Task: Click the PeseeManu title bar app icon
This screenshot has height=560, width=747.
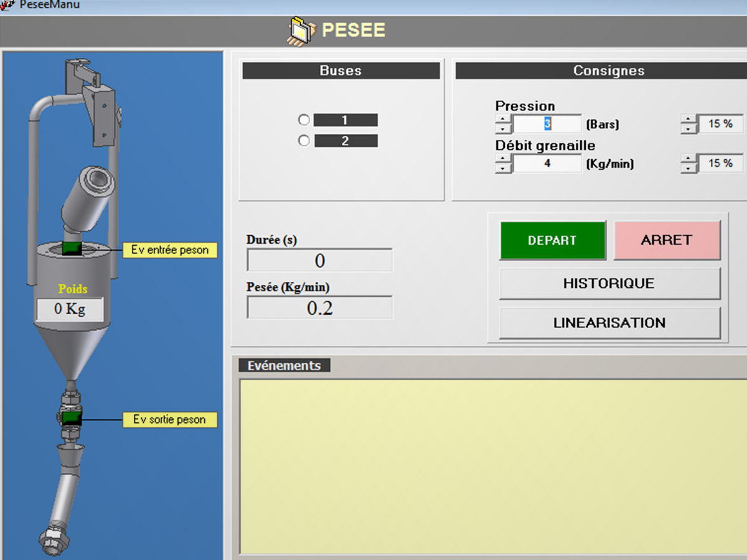Action: (6, 4)
